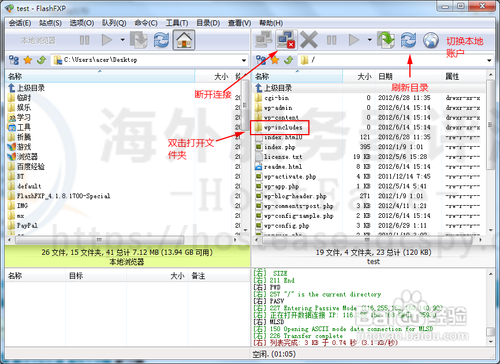Open the 站点(S) menu
The height and width of the screenshot is (364, 500).
pyautogui.click(x=50, y=23)
